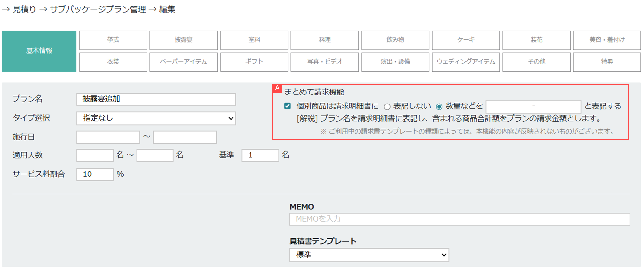The height and width of the screenshot is (268, 644).
Task: Go to the 飲み物 tab
Action: [x=395, y=40]
